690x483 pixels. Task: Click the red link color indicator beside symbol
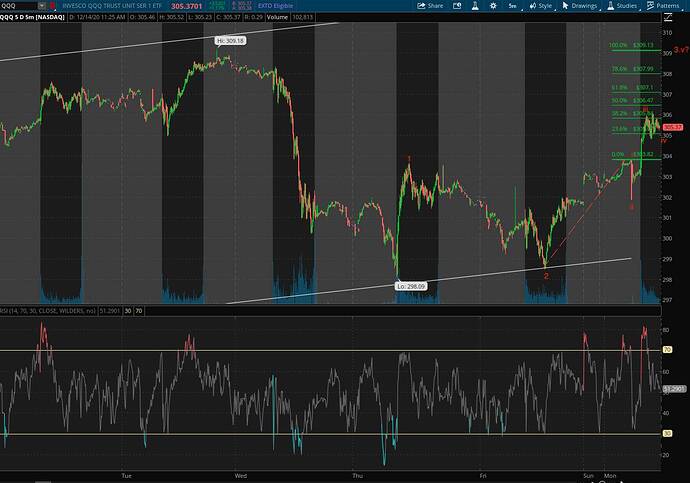(52, 6)
